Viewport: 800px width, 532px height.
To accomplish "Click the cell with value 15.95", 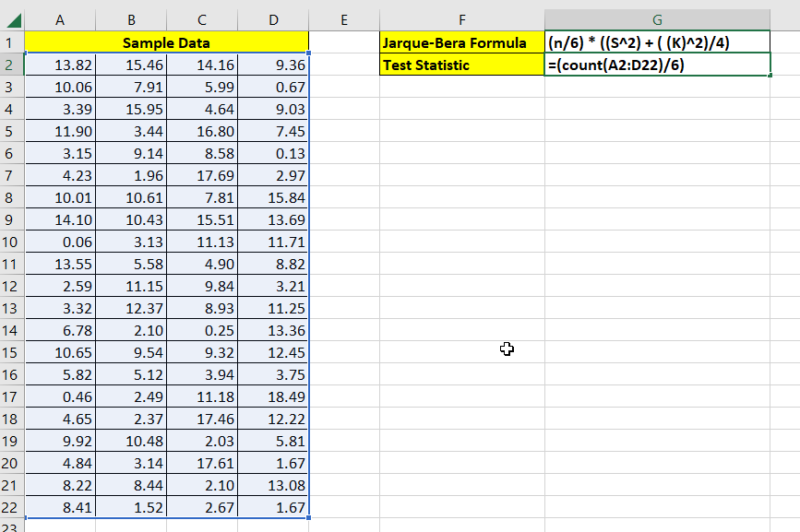I will [131, 108].
